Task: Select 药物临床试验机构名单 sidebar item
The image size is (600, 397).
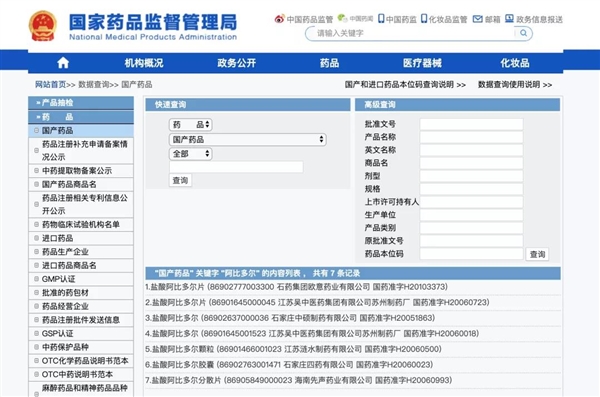Action: [x=81, y=225]
